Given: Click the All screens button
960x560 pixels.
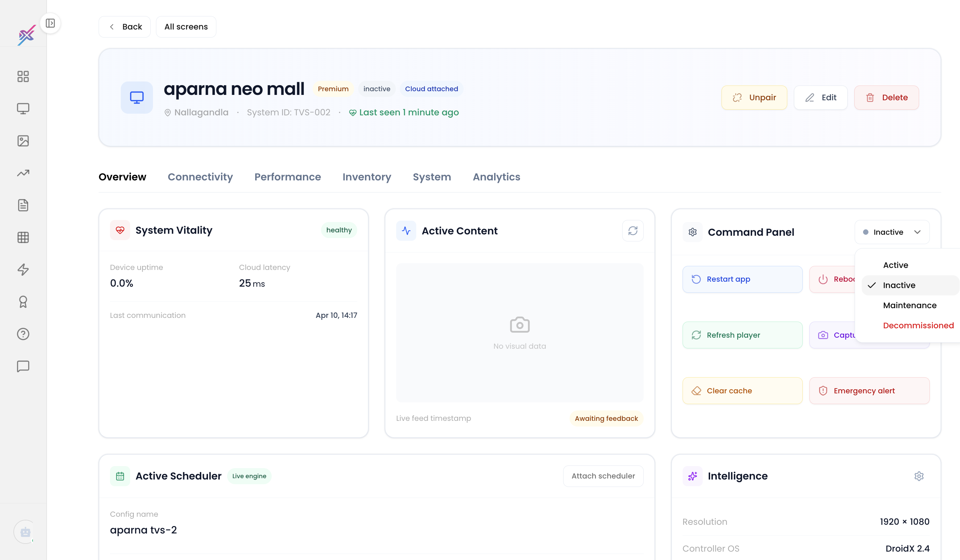Looking at the screenshot, I should pos(186,27).
